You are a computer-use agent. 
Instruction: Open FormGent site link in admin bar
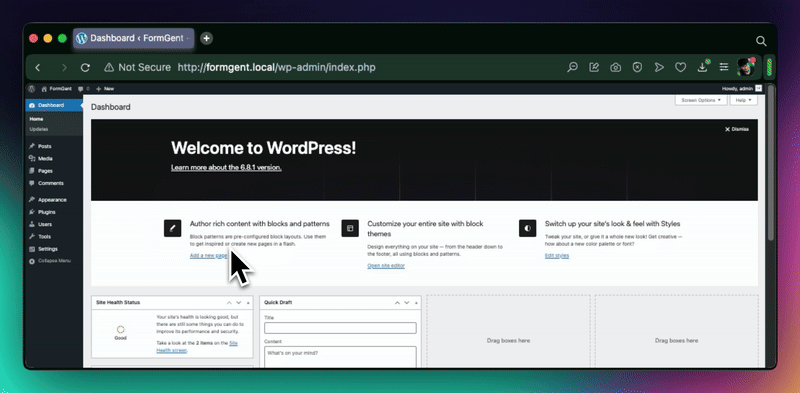[x=57, y=88]
